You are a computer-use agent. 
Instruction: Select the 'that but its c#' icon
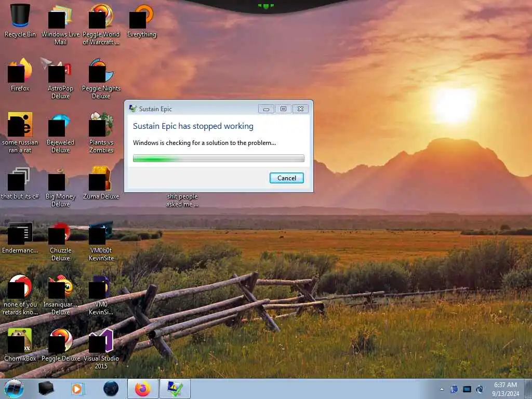(20, 182)
